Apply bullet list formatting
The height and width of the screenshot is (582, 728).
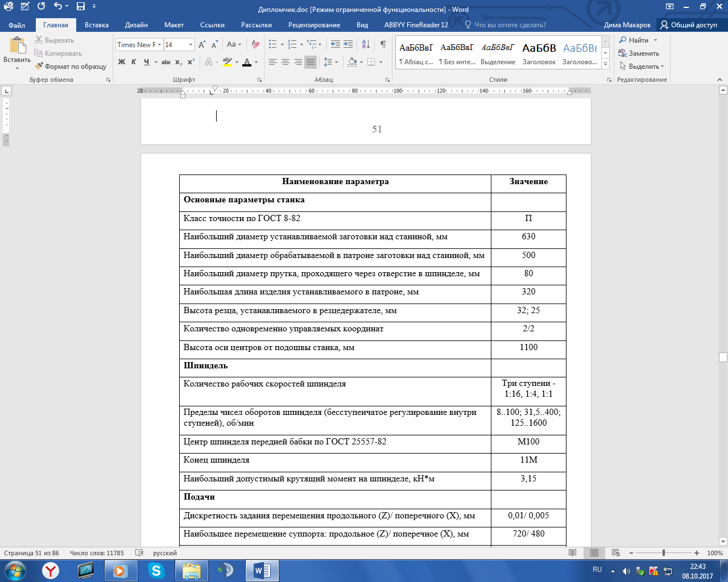point(273,44)
